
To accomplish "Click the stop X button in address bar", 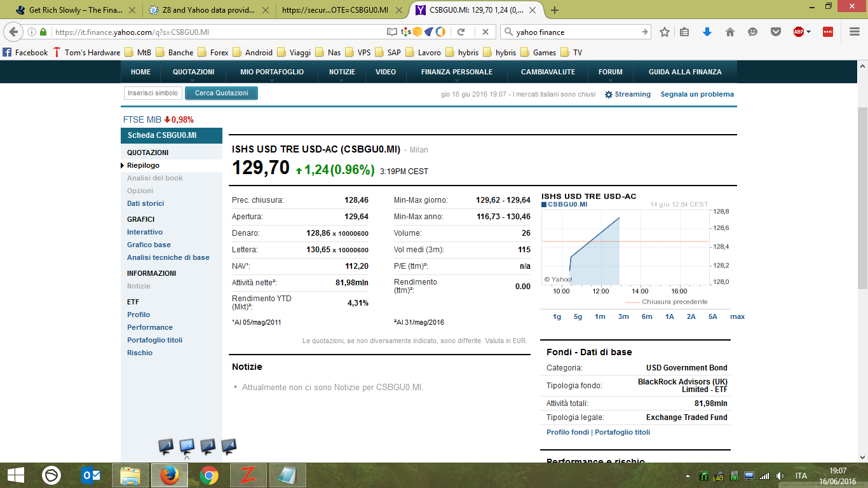I will click(485, 32).
